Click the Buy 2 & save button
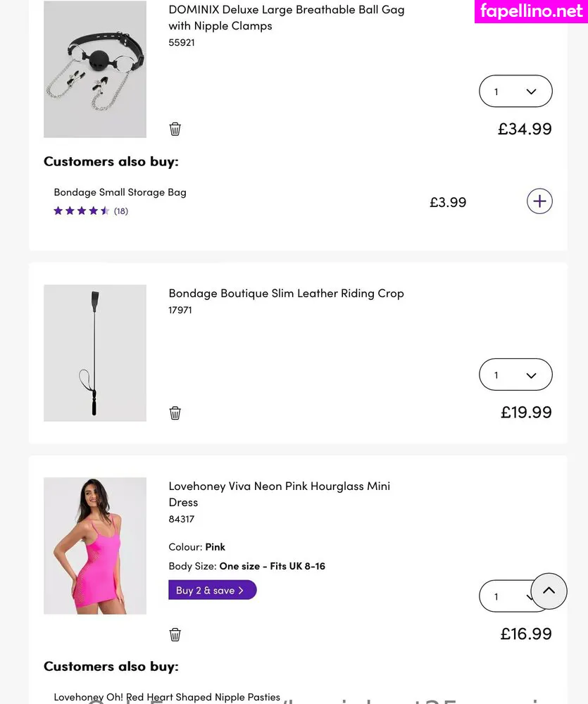The height and width of the screenshot is (704, 588). [x=212, y=590]
